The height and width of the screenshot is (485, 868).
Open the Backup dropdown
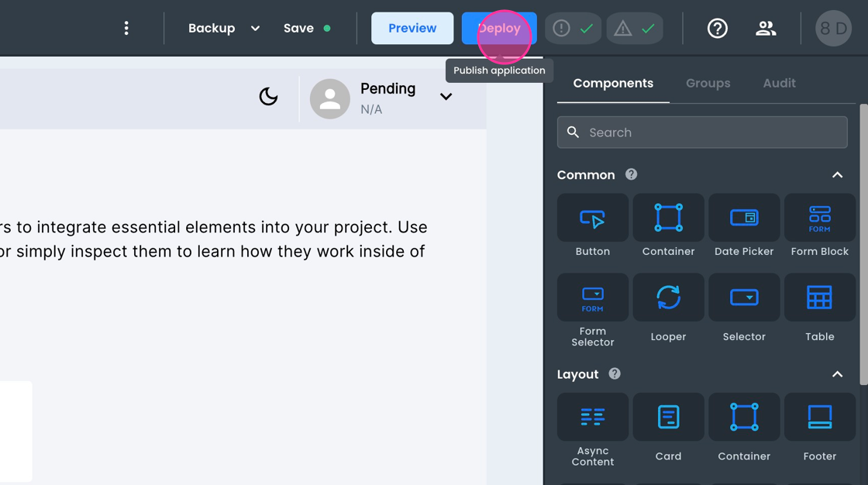[x=223, y=29]
